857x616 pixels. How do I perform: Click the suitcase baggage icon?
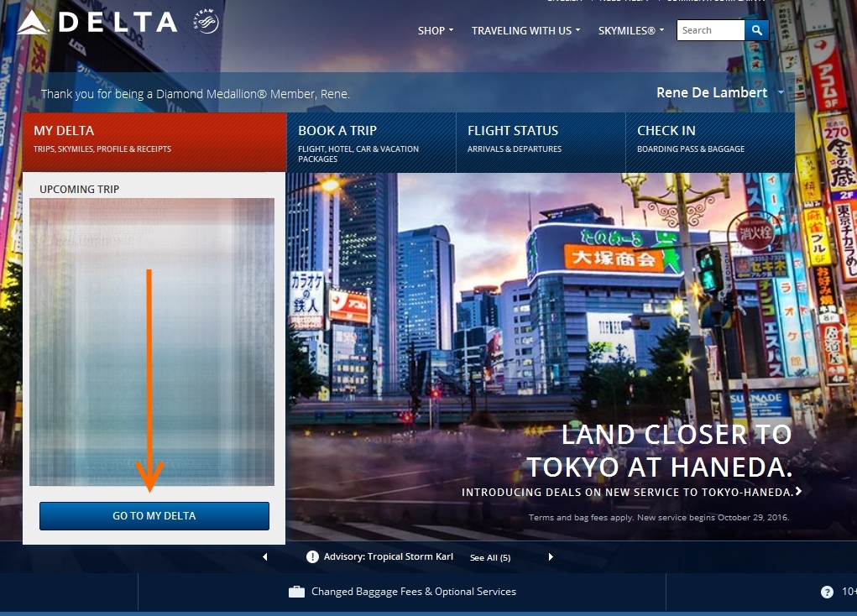[x=296, y=592]
